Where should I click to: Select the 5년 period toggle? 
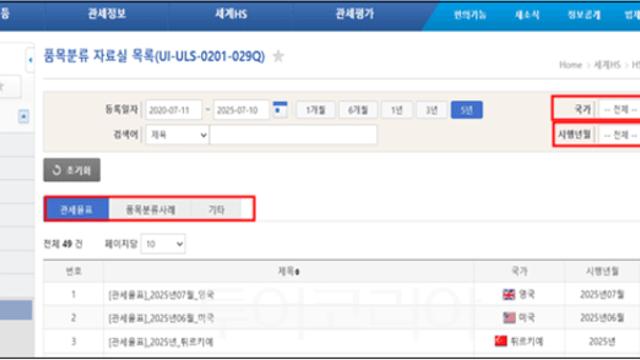(x=467, y=110)
